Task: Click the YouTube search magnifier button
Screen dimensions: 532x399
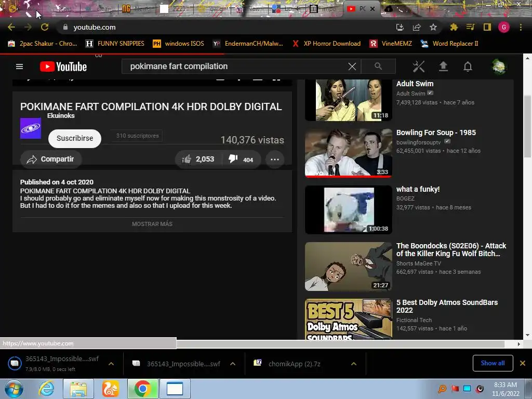Action: (x=378, y=66)
